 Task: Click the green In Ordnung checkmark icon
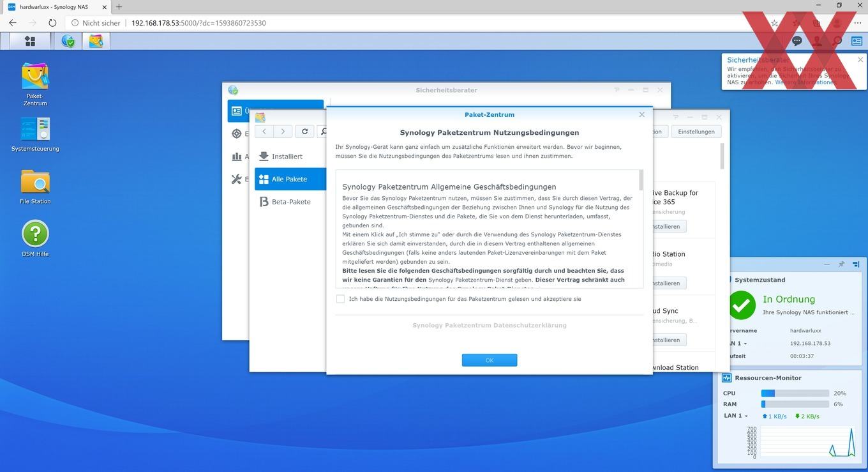pos(742,305)
